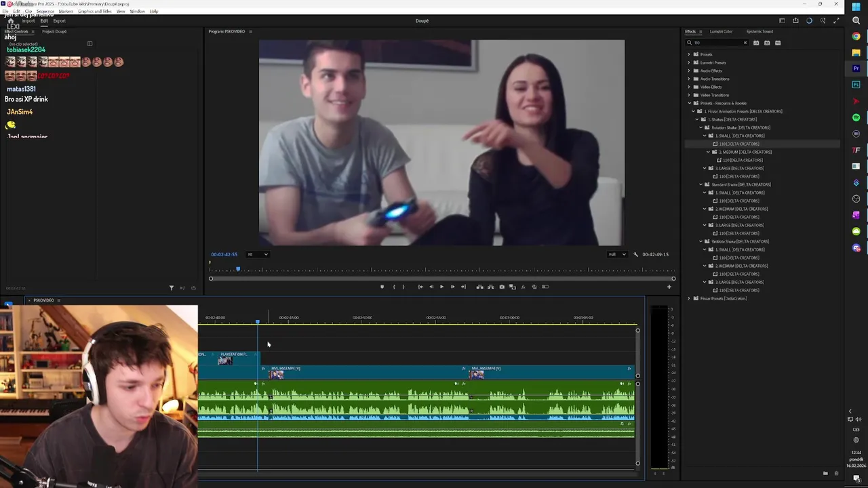Select the Wobble Shake [DELTA CREATORS] folder
Viewport: 868px width, 488px height.
click(x=740, y=241)
